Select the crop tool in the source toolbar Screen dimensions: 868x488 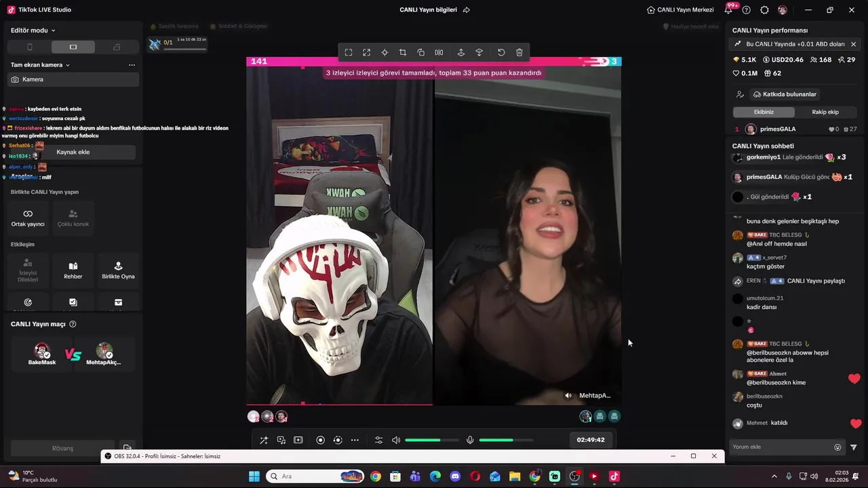[x=403, y=53]
